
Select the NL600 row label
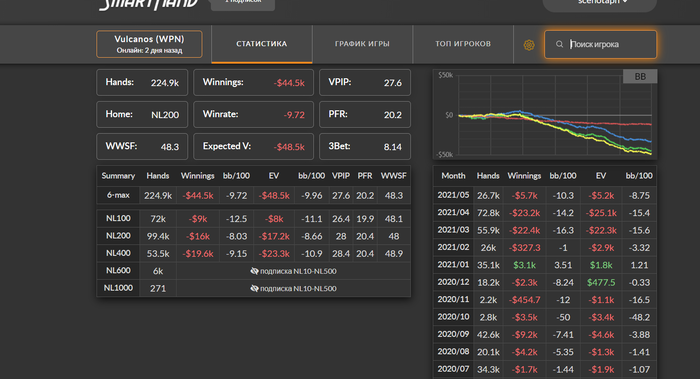tap(118, 271)
